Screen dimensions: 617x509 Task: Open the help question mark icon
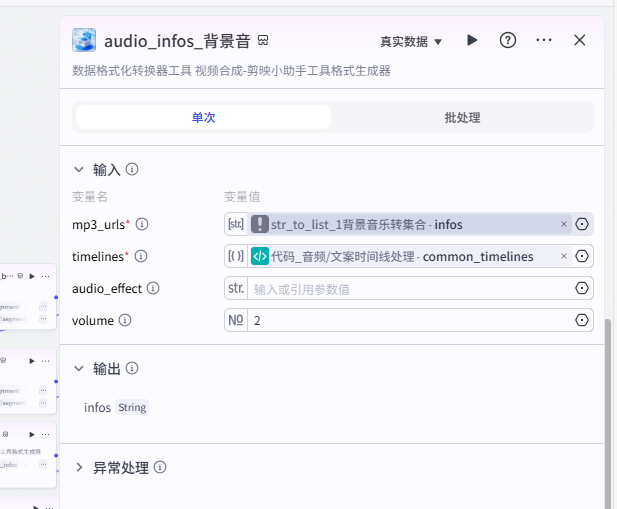508,40
